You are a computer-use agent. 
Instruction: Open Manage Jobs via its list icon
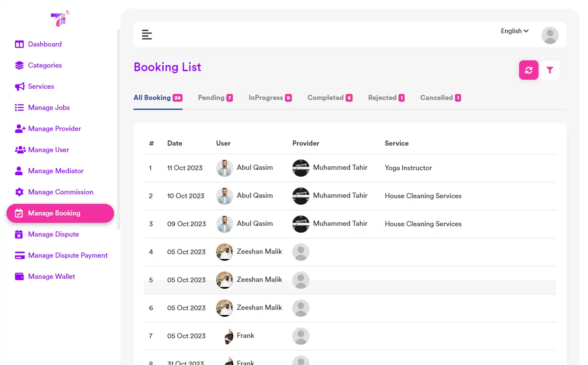point(19,107)
